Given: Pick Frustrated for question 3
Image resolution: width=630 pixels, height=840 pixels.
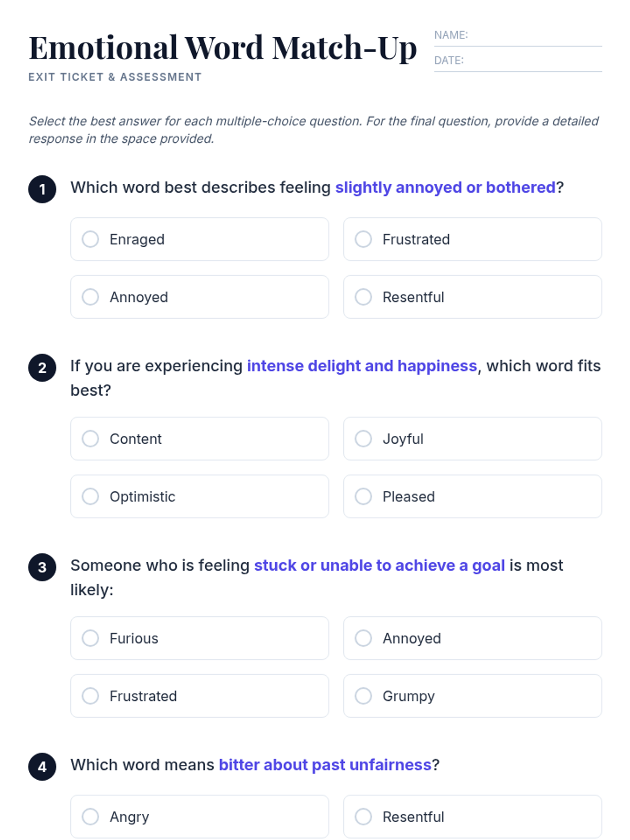Looking at the screenshot, I should point(90,696).
